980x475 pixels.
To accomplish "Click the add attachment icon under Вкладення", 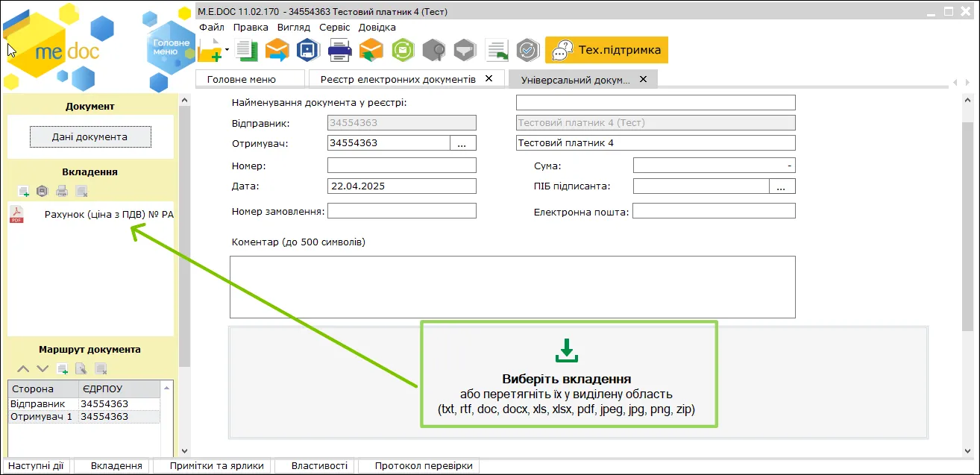I will [24, 192].
